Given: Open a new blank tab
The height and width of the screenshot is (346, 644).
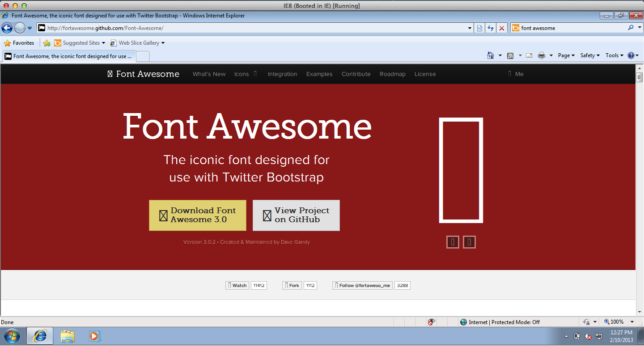Looking at the screenshot, I should pyautogui.click(x=143, y=56).
